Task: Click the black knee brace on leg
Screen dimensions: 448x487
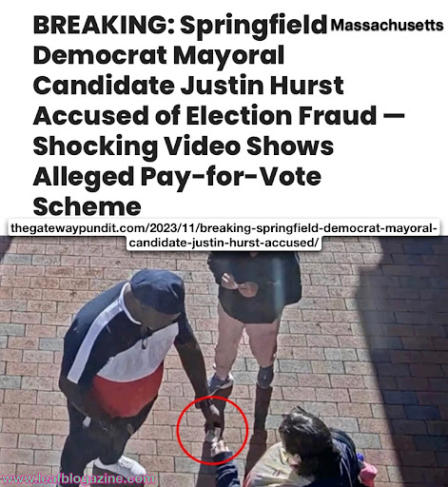Action: pos(263,377)
